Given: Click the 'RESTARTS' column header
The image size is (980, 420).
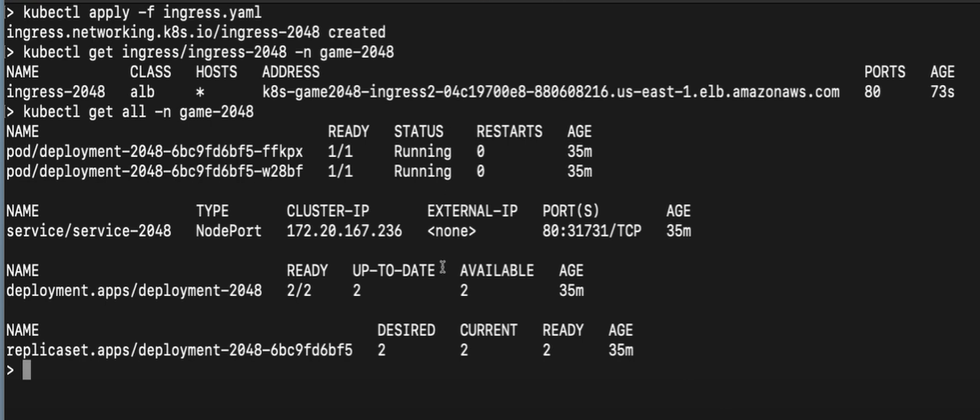Looking at the screenshot, I should (509, 132).
